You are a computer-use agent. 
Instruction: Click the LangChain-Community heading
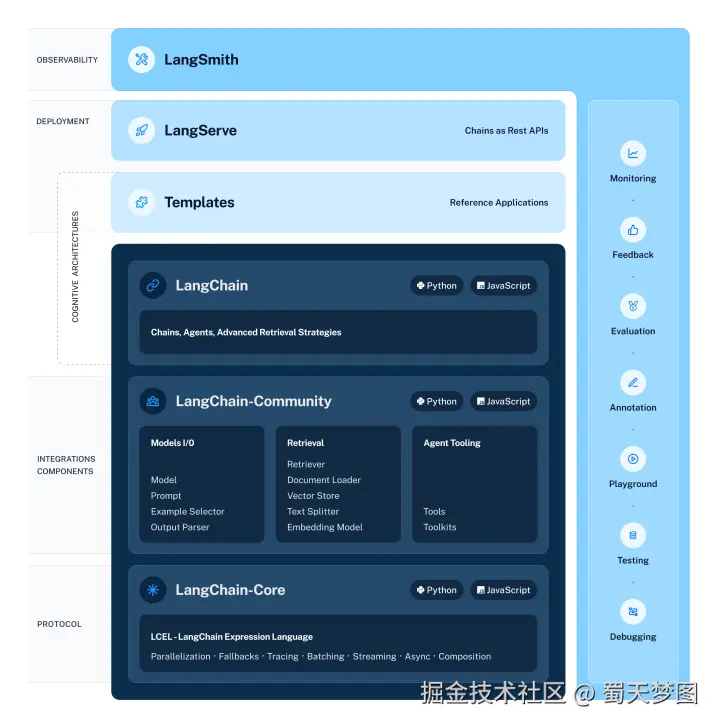click(x=253, y=401)
